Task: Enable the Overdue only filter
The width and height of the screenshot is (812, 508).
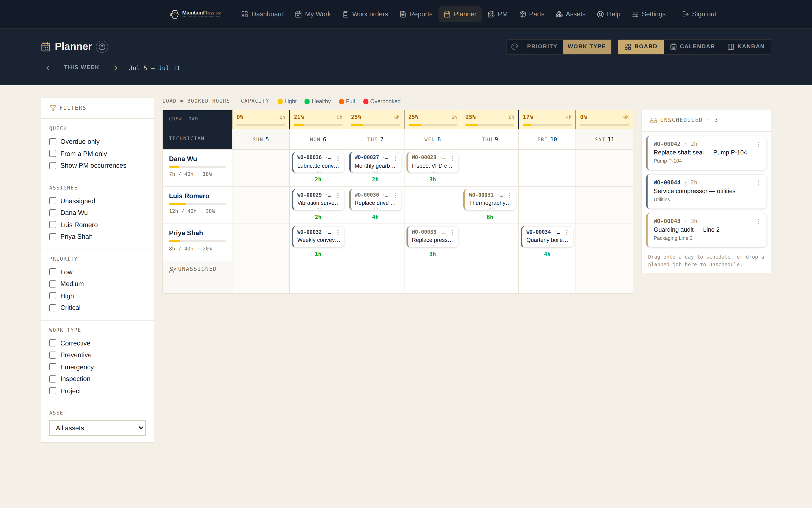Action: 53,142
